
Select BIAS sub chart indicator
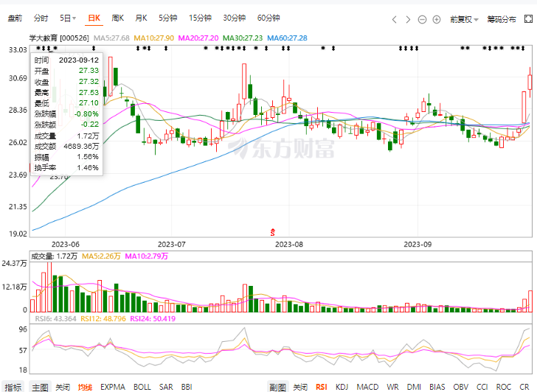437,387
